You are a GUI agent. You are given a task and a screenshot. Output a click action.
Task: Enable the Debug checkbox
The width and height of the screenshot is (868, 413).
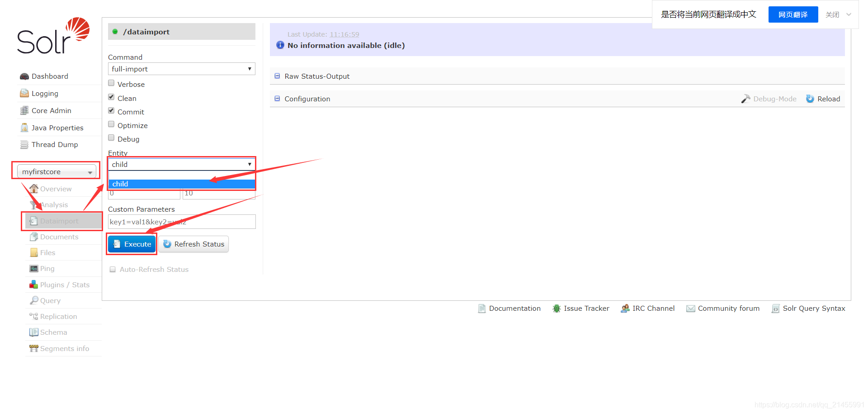coord(111,138)
